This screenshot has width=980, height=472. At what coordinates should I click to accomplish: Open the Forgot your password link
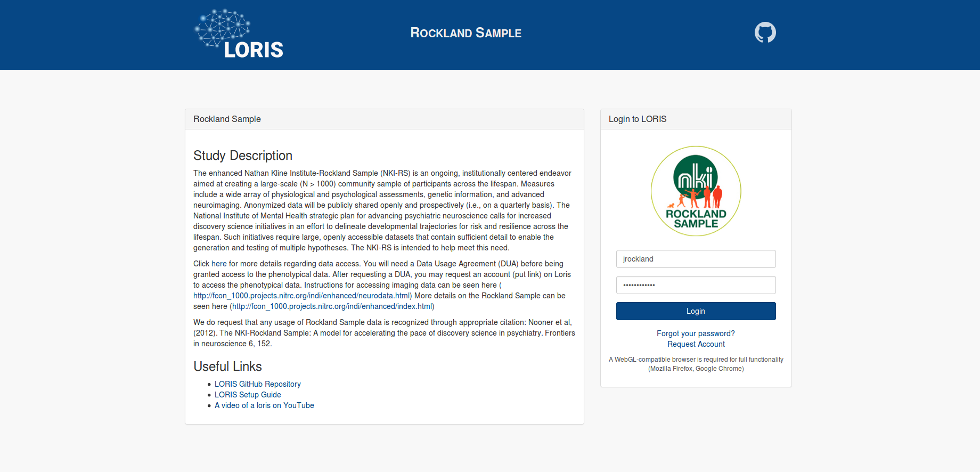696,333
